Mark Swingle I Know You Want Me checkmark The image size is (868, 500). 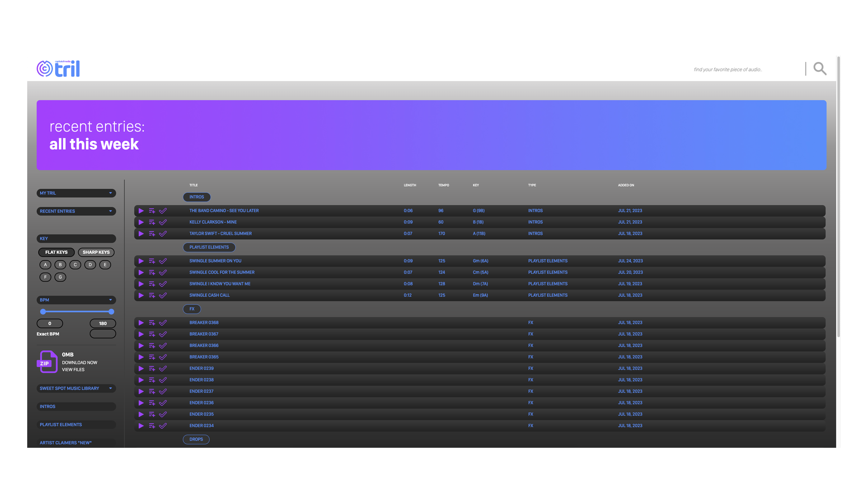pos(163,284)
